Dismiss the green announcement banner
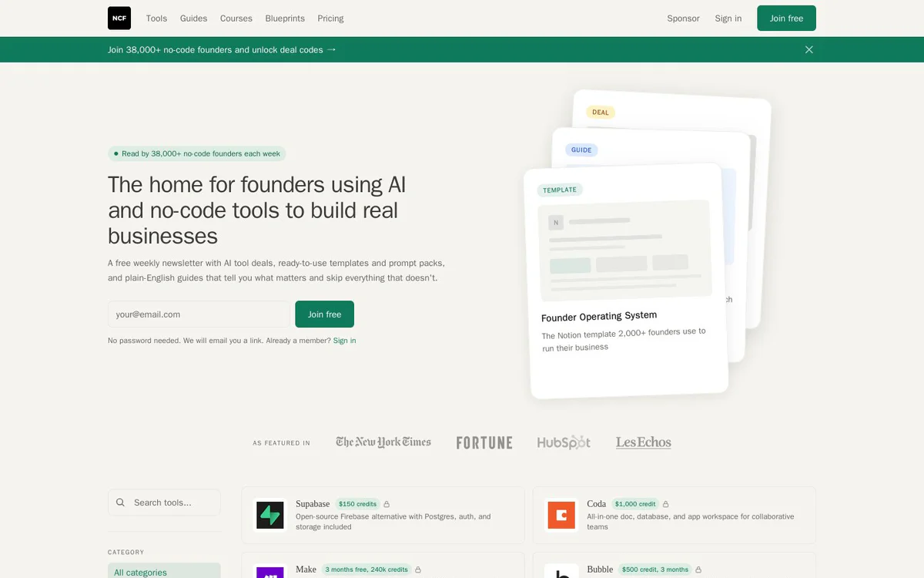 tap(808, 49)
